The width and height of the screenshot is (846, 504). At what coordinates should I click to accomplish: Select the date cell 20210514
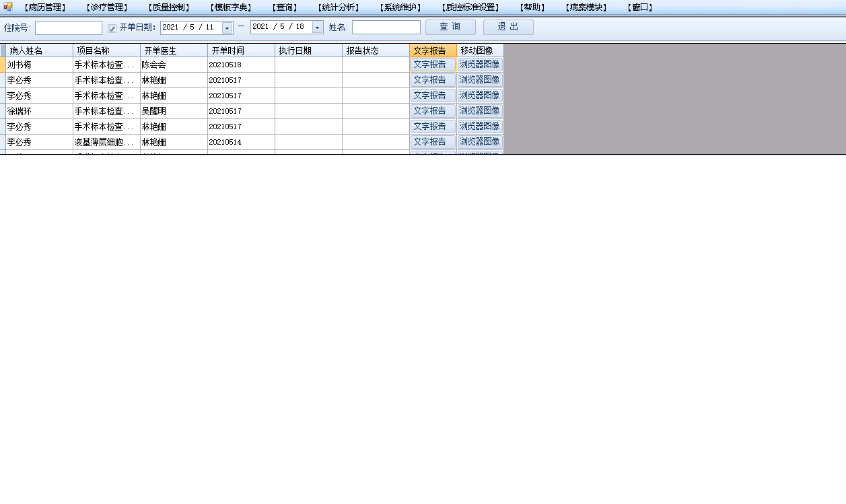click(x=242, y=142)
